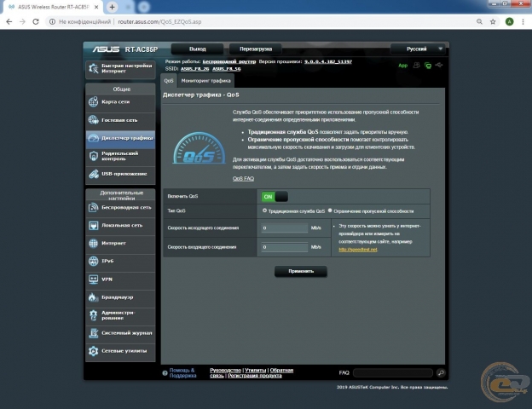The height and width of the screenshot is (409, 532).
Task: Open the Русский language dropdown
Action: (x=418, y=49)
